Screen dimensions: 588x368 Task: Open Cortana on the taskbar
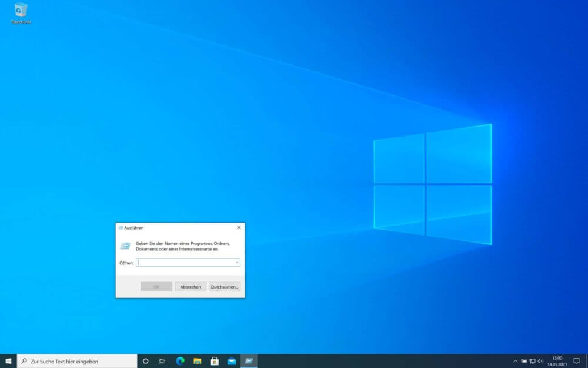coord(145,361)
